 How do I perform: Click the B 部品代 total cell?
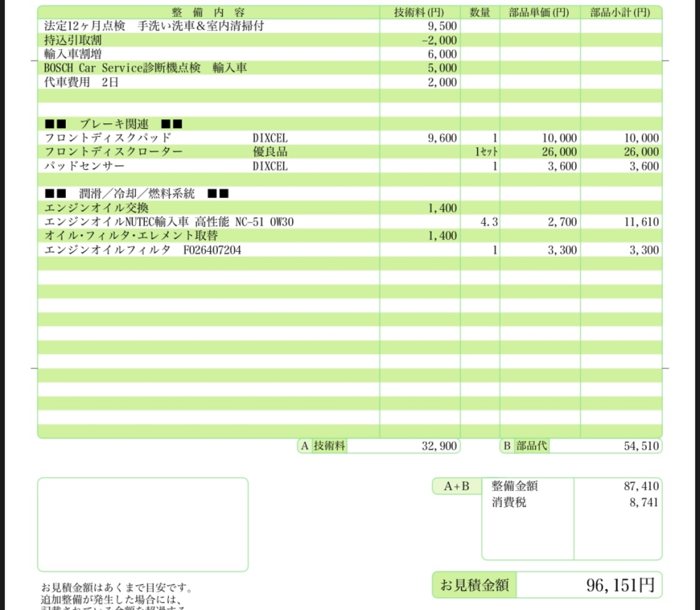click(x=526, y=446)
